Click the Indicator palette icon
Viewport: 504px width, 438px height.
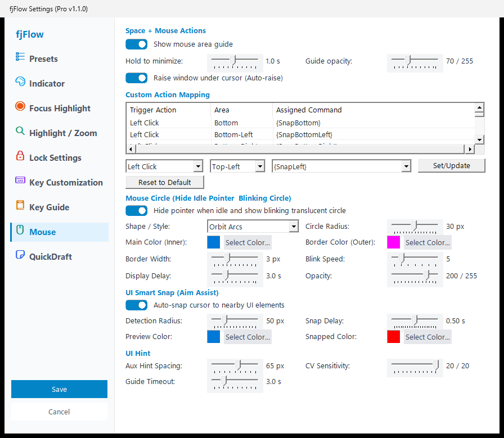[x=20, y=82]
